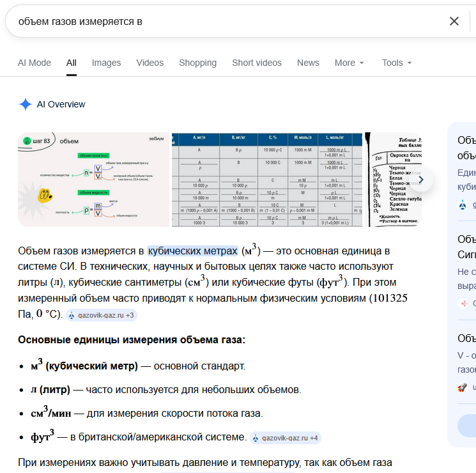The image size is (476, 473).
Task: Click next arrow on image carousel
Action: tap(420, 180)
